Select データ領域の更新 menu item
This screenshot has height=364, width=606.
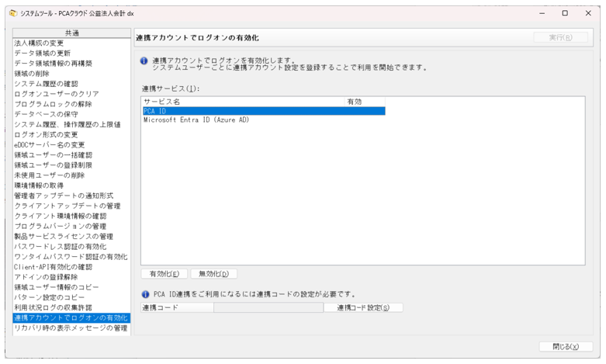click(x=43, y=54)
